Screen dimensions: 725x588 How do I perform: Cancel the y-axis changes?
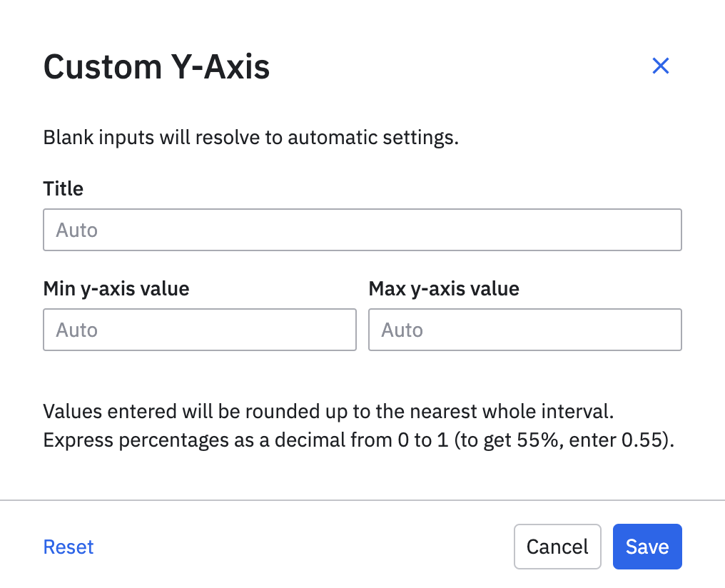557,547
